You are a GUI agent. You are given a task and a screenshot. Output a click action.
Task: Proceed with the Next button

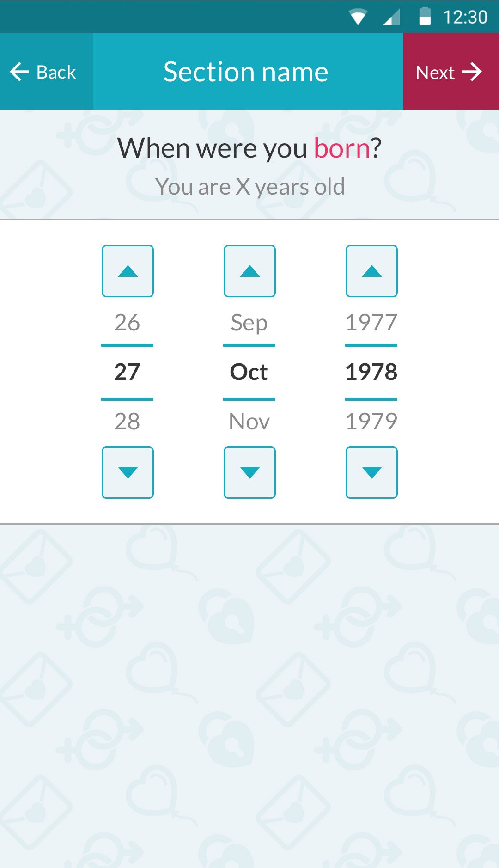(x=450, y=72)
